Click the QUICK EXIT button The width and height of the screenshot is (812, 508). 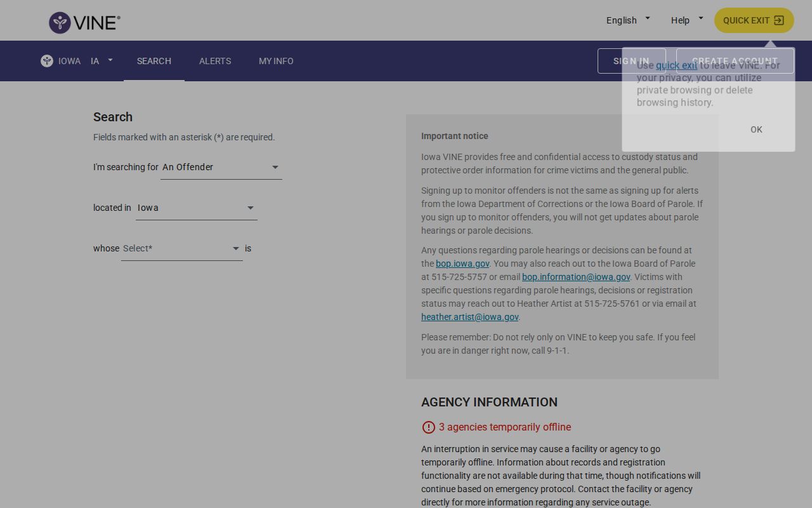pyautogui.click(x=754, y=20)
